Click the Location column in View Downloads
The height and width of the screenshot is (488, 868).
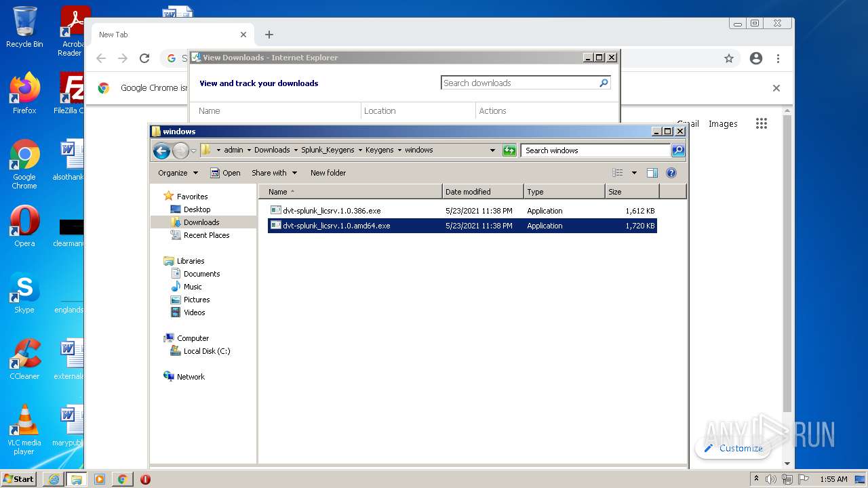[418, 111]
